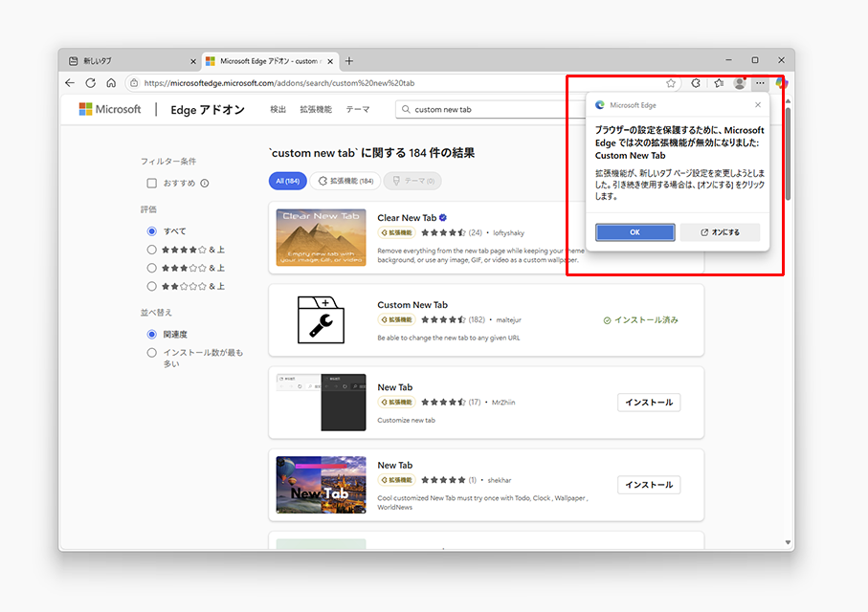Open the Clear New Tab pyramid thumbnail
Image resolution: width=868 pixels, height=612 pixels.
click(321, 237)
